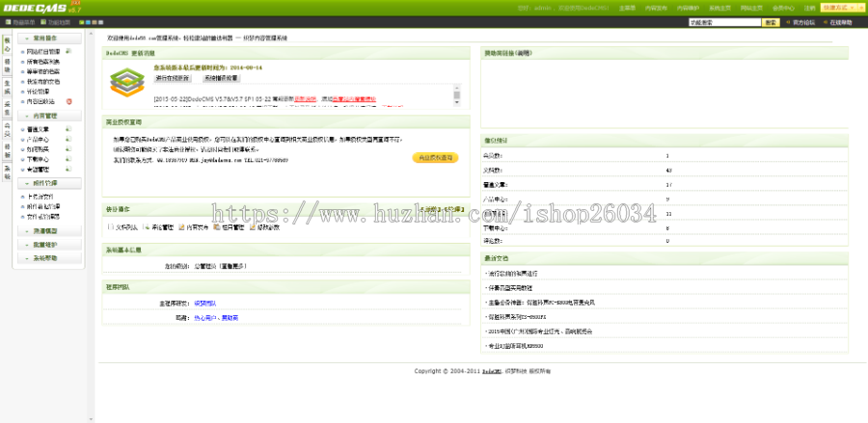
Task: Expand the 频道模型 menu section
Action: tap(49, 231)
